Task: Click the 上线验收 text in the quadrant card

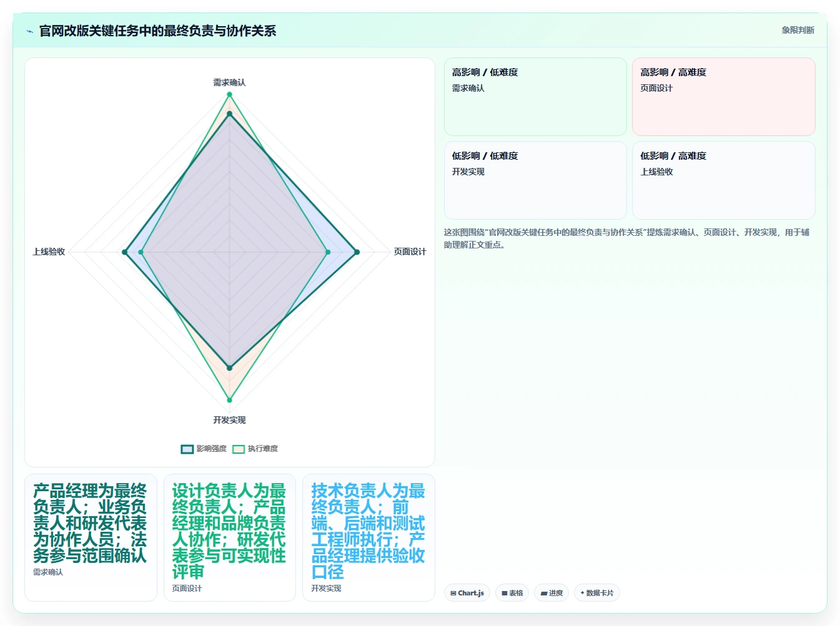Action: point(656,172)
